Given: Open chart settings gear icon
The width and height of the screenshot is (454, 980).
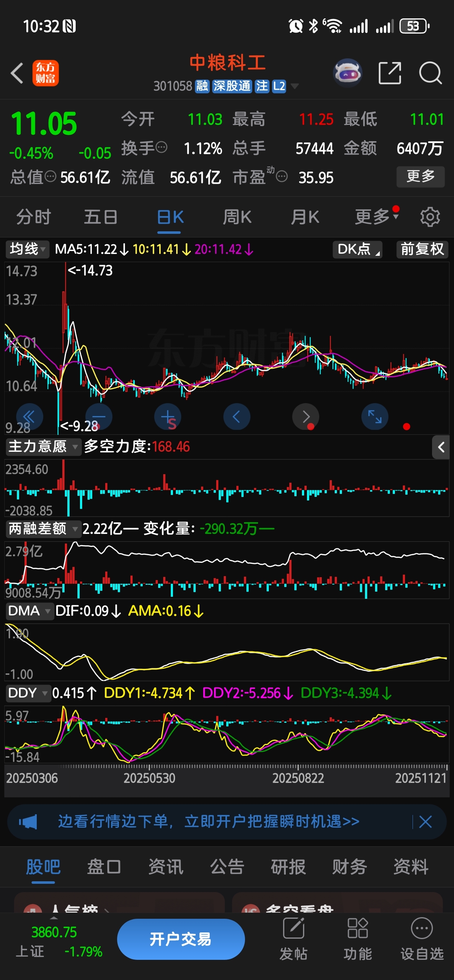Looking at the screenshot, I should [x=429, y=217].
